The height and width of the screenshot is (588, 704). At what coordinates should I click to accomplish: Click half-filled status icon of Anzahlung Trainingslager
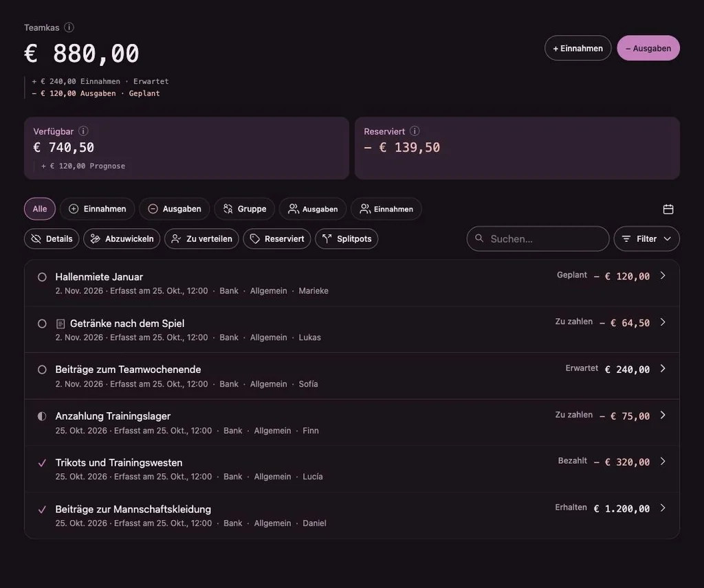coord(42,416)
